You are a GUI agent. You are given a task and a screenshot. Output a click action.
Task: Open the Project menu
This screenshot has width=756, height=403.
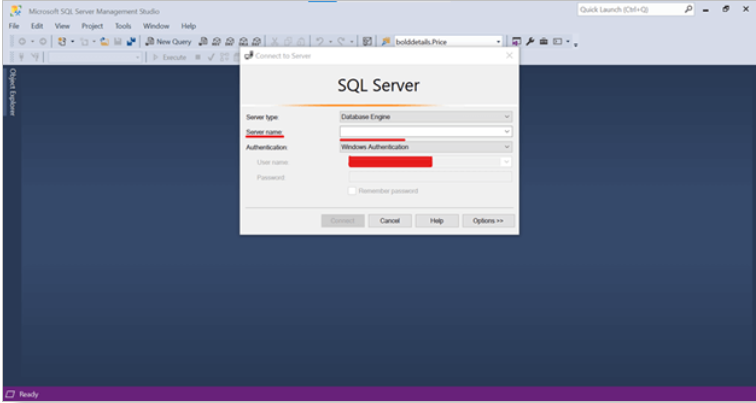click(92, 26)
